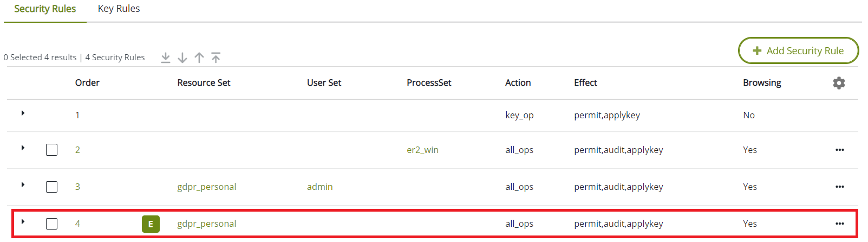Open more options for rule 2
This screenshot has width=868, height=242.
click(840, 150)
